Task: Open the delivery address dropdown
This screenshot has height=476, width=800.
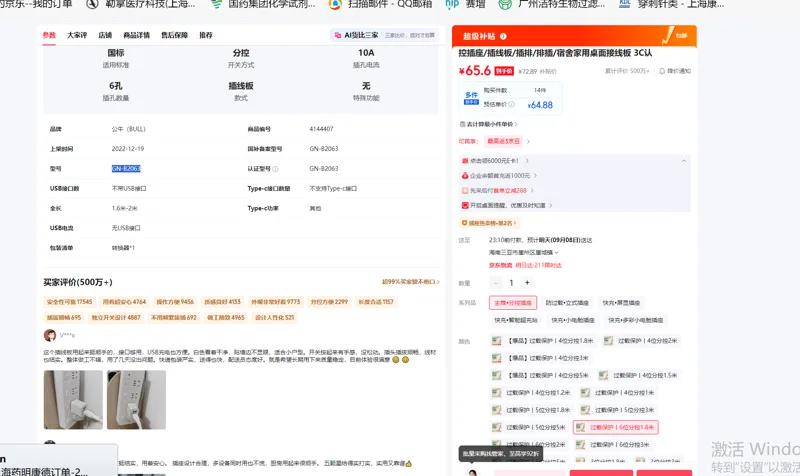Action: click(x=523, y=253)
